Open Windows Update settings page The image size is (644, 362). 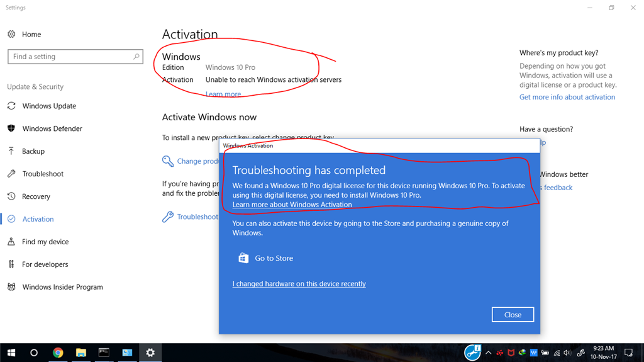[x=49, y=106]
